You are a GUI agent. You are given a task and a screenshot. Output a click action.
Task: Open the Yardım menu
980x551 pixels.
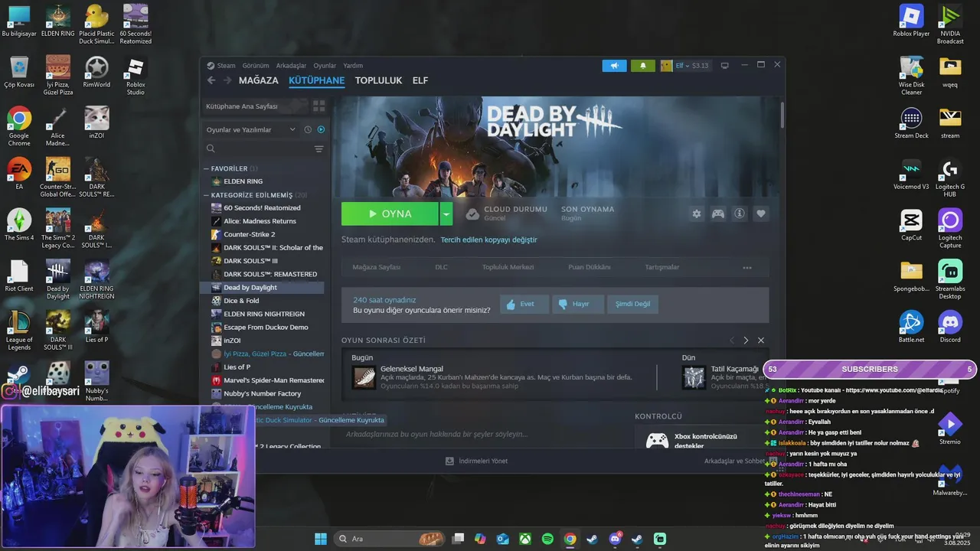point(353,66)
